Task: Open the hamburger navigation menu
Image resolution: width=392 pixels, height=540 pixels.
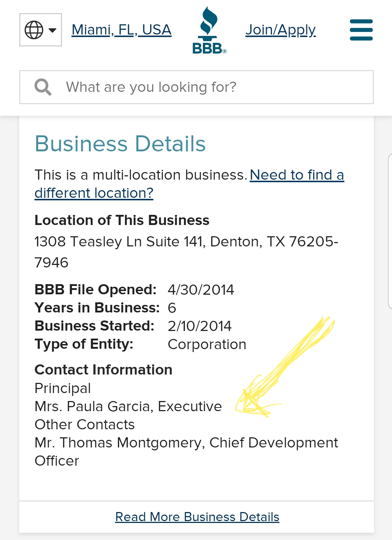Action: [x=361, y=30]
